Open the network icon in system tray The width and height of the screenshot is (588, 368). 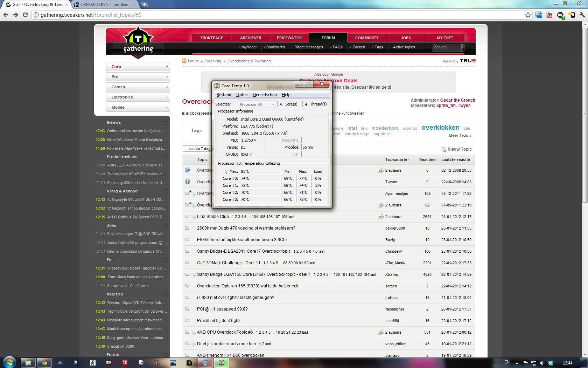[534, 363]
